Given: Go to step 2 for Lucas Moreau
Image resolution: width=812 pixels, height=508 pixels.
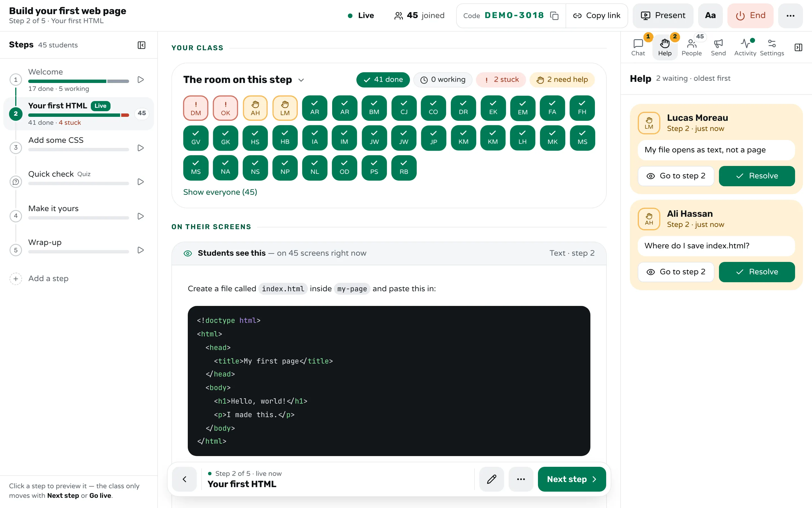Looking at the screenshot, I should tap(676, 176).
